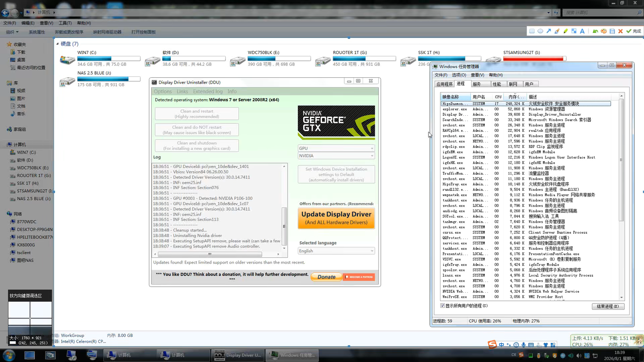Click the yellow Donate button
The height and width of the screenshot is (362, 644).
point(326,277)
